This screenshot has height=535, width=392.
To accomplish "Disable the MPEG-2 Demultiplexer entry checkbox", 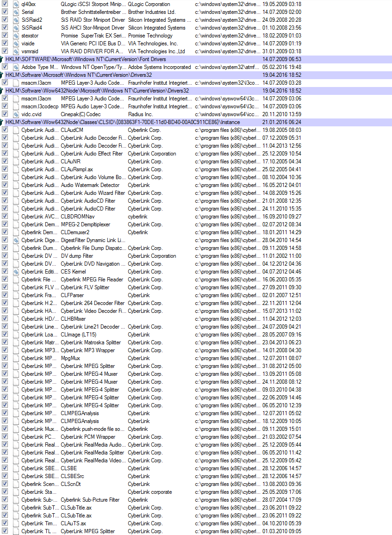I will [x=5, y=224].
